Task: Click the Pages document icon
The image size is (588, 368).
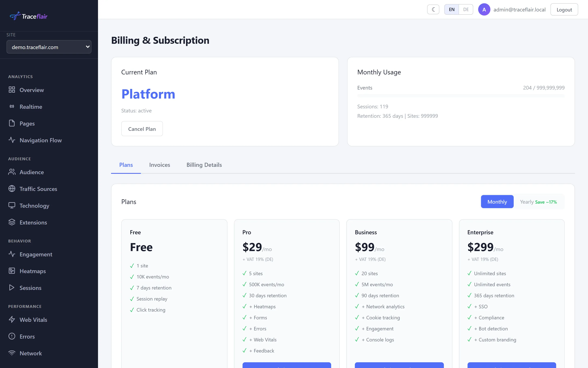Action: coord(12,123)
